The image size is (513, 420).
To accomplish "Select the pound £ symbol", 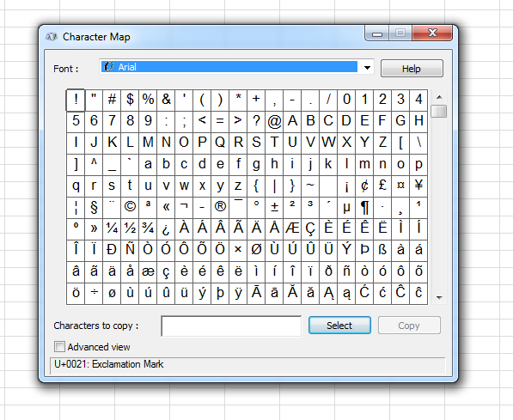I will pos(382,186).
